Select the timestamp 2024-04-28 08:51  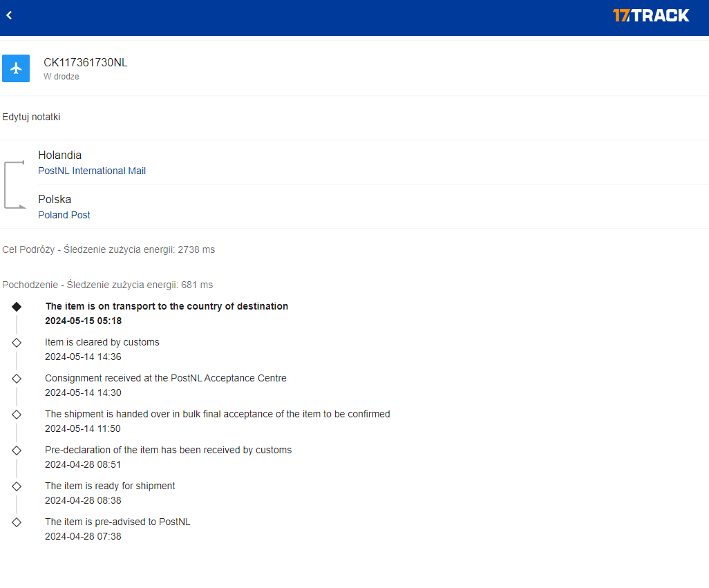pos(83,464)
